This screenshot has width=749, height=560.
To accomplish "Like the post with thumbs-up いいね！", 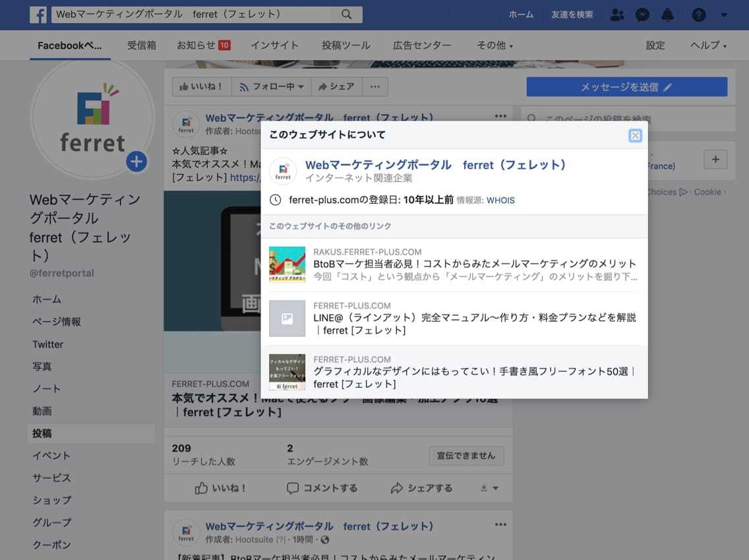I will pos(220,488).
